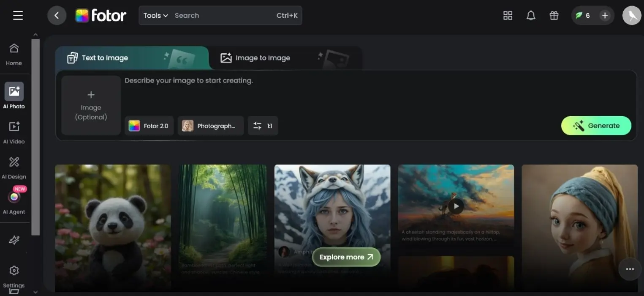Open AI Video in sidebar

[14, 132]
